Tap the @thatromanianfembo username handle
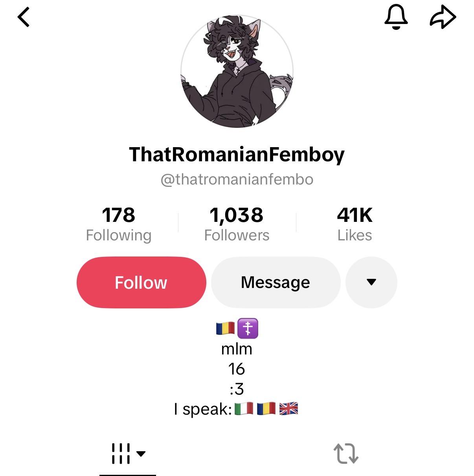The width and height of the screenshot is (474, 476). 237,179
